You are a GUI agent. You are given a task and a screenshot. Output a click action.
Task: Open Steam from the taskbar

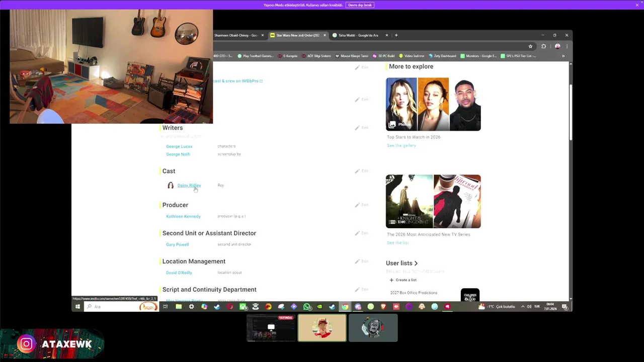[332, 307]
